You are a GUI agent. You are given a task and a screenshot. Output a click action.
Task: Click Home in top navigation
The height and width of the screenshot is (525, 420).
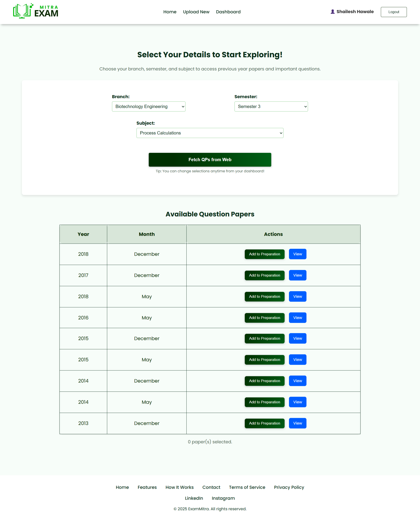coord(170,12)
